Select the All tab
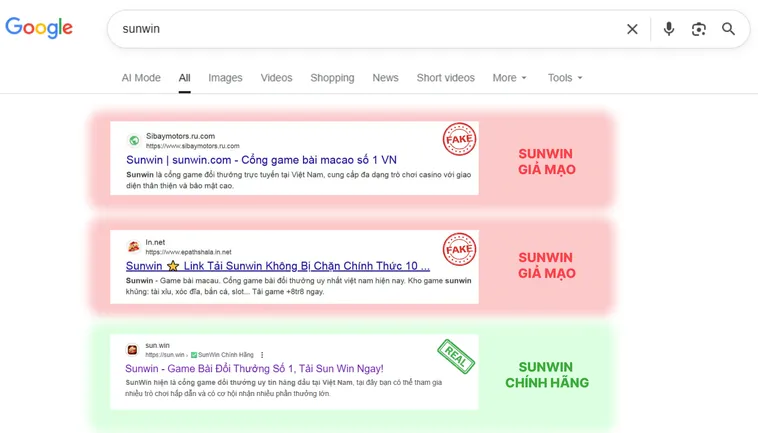The height and width of the screenshot is (433, 758). [x=185, y=78]
